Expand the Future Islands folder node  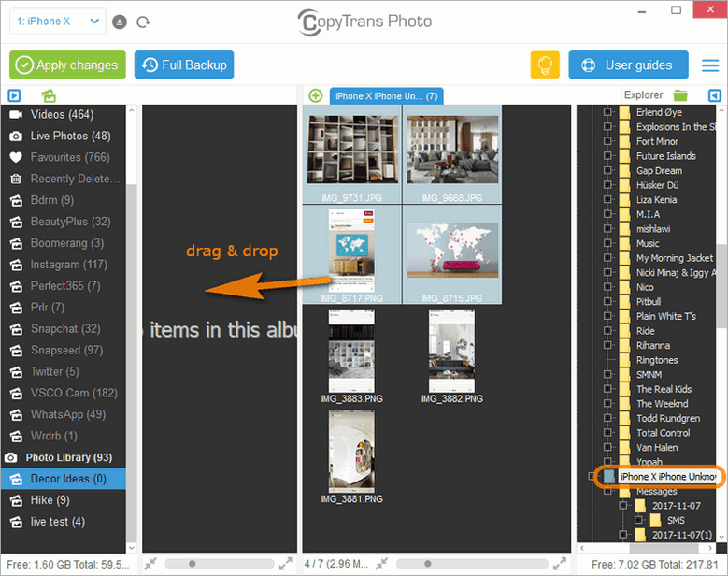(x=607, y=155)
